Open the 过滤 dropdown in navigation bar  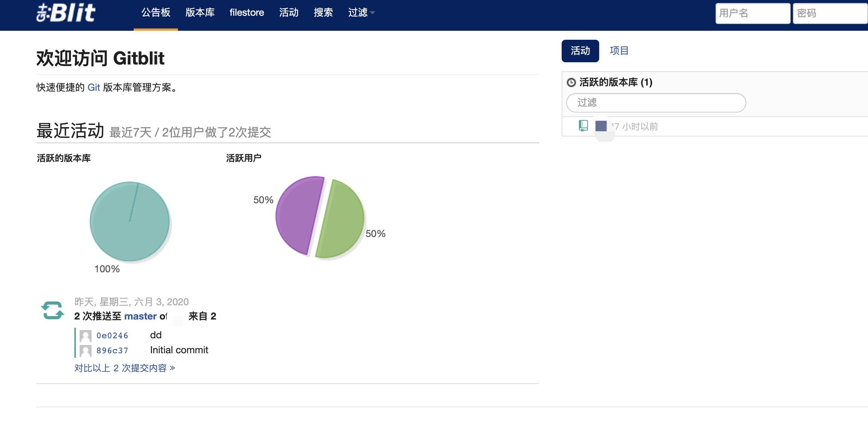tap(361, 13)
